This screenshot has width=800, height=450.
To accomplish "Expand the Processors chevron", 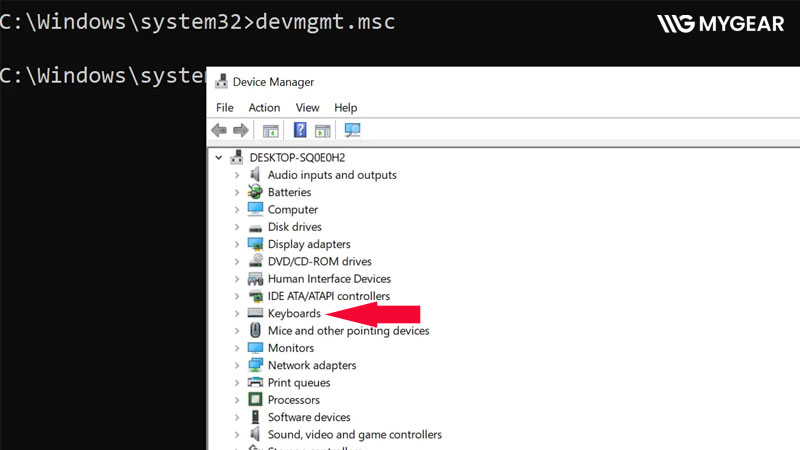I will coord(237,400).
